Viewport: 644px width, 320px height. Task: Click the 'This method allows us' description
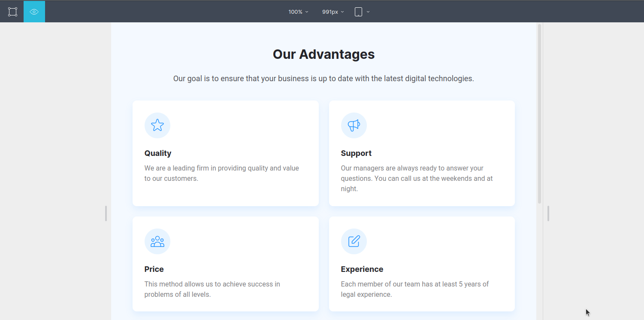(x=212, y=289)
